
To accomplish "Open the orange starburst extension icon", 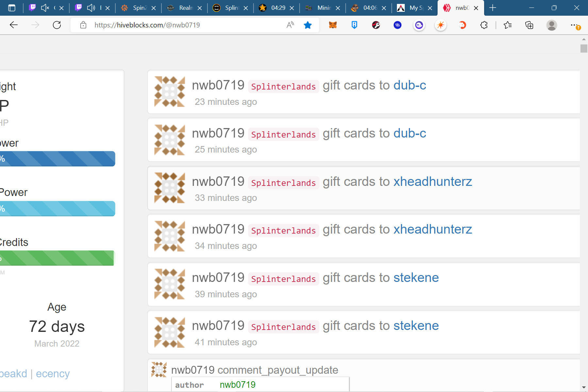I will 441,25.
